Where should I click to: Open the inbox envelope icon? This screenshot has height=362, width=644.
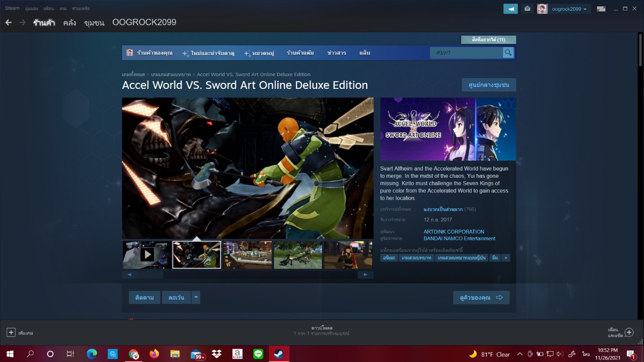tap(527, 9)
